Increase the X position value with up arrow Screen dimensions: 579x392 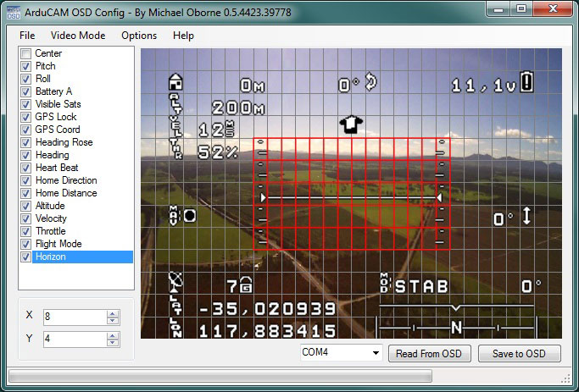coord(113,312)
